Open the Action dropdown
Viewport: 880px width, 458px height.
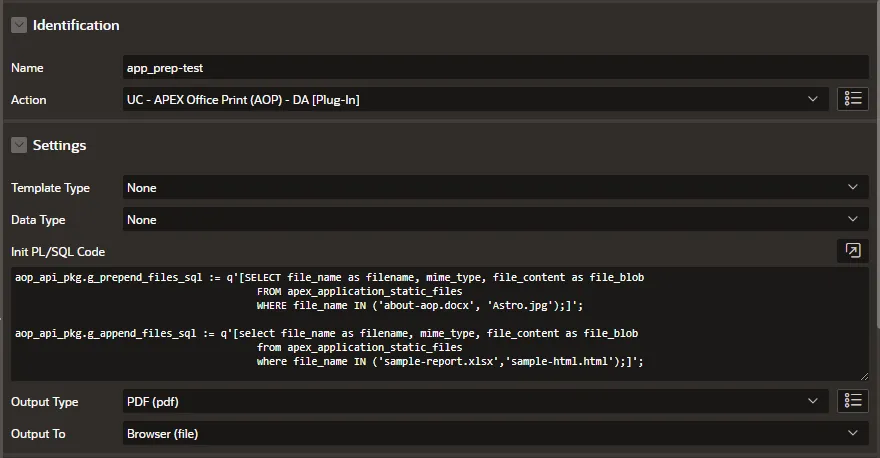[x=475, y=99]
